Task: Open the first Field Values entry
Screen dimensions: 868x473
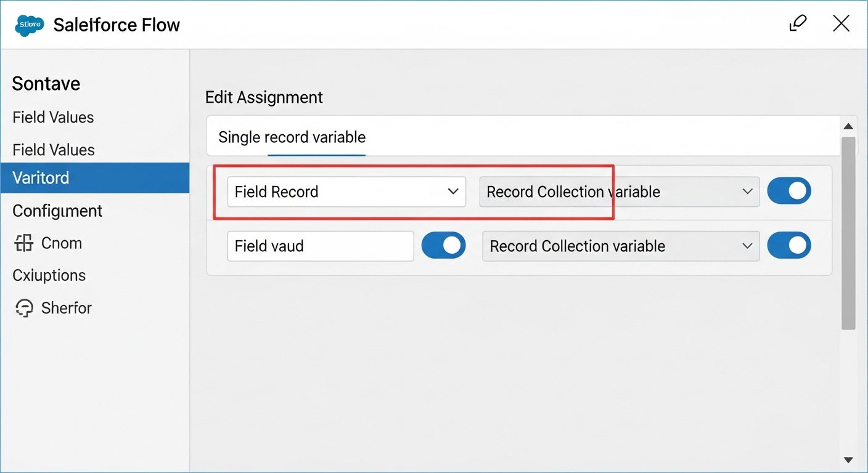Action: pos(53,117)
